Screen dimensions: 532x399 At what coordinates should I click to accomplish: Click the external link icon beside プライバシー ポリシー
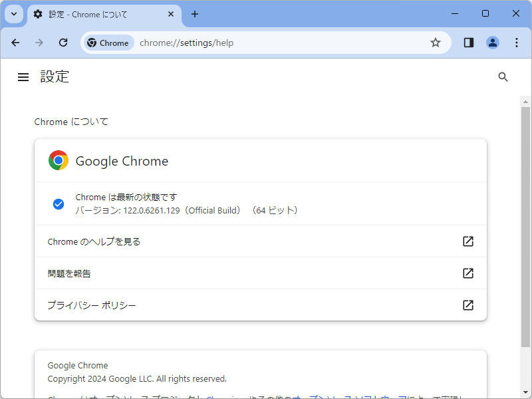[467, 305]
